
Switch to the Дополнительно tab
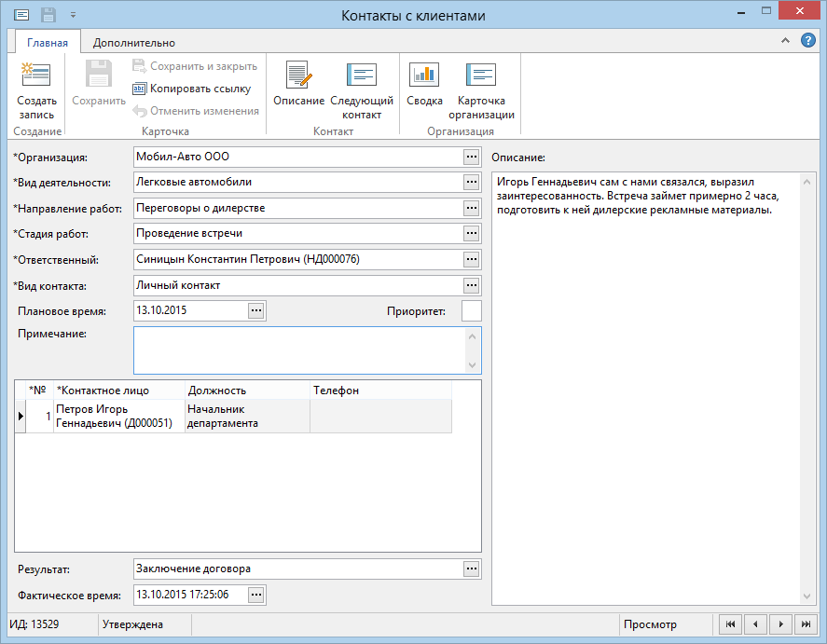click(x=134, y=43)
